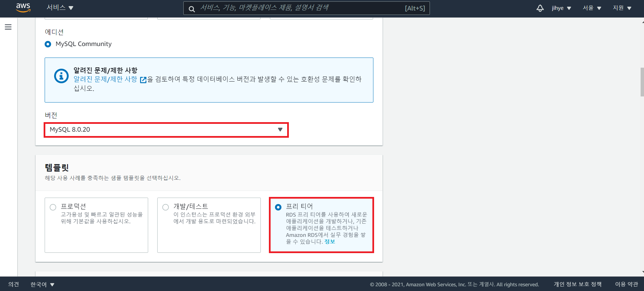Open the 한국어 language selector
Viewport: 644px width, 291px height.
[x=42, y=285]
